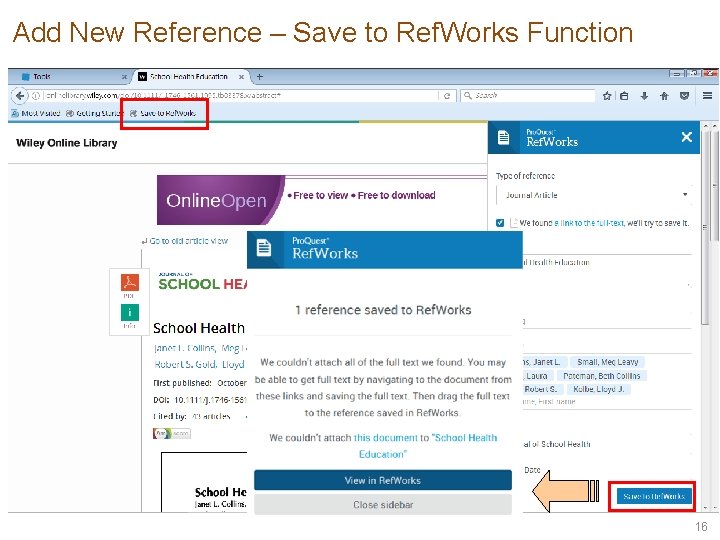Open a new tab with plus icon
720x540 pixels.
[259, 77]
